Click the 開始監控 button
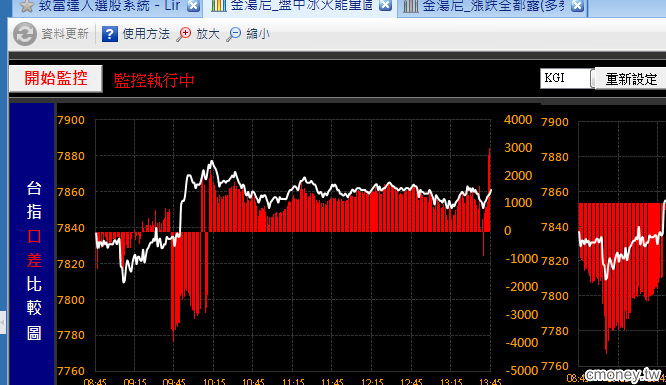 (56, 78)
